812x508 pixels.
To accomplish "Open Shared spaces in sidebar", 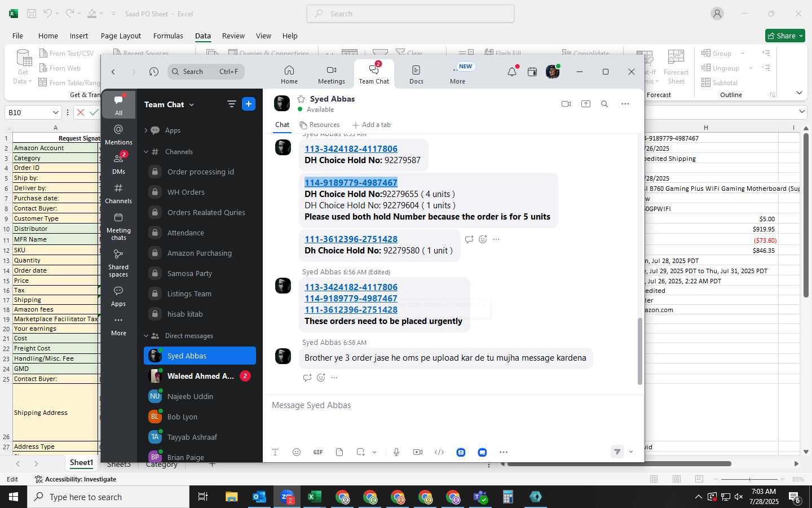I will point(118,263).
